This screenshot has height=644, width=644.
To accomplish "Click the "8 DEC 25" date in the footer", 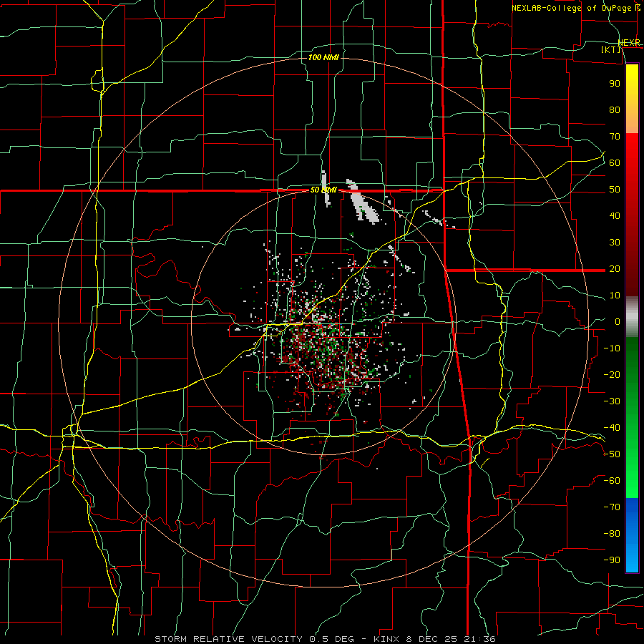I will click(x=431, y=639).
